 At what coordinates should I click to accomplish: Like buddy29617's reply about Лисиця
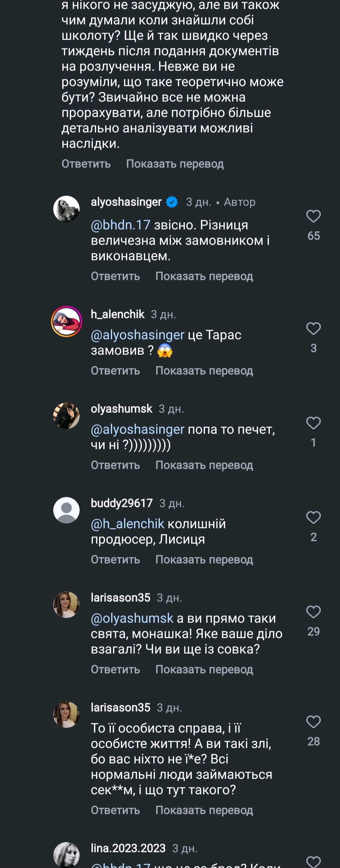(313, 517)
